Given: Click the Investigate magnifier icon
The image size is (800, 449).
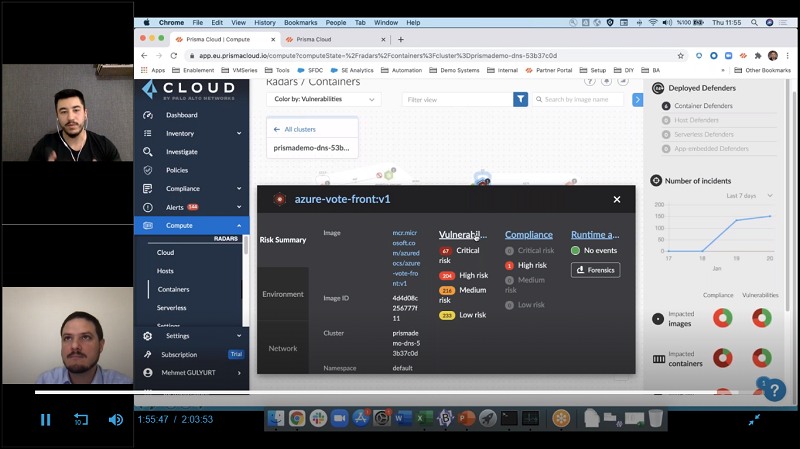Looking at the screenshot, I should (x=147, y=152).
